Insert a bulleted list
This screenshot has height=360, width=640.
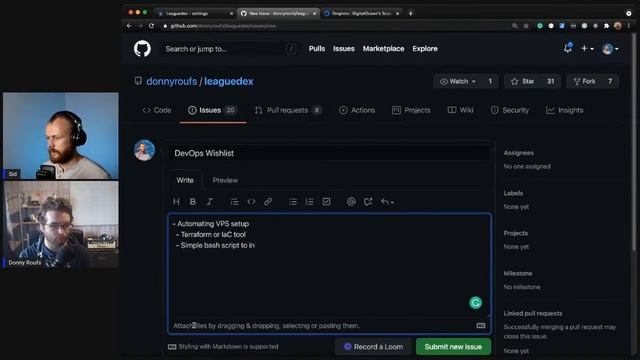coord(293,202)
